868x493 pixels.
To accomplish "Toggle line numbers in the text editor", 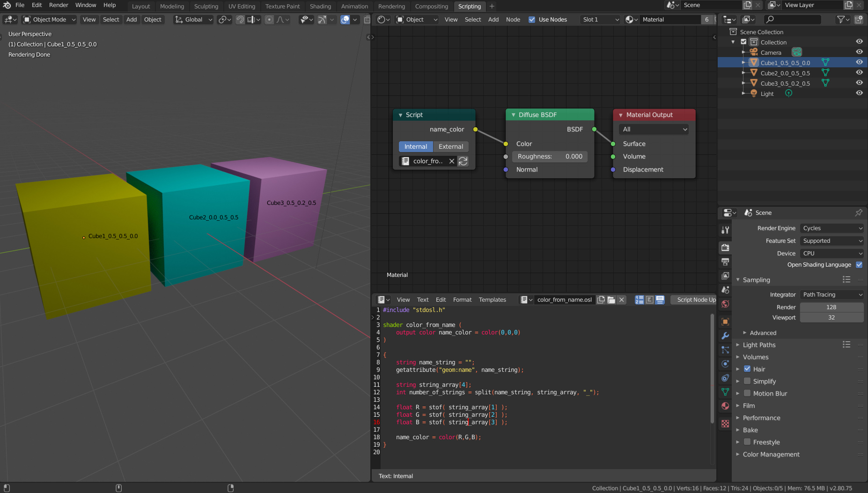I will click(640, 300).
